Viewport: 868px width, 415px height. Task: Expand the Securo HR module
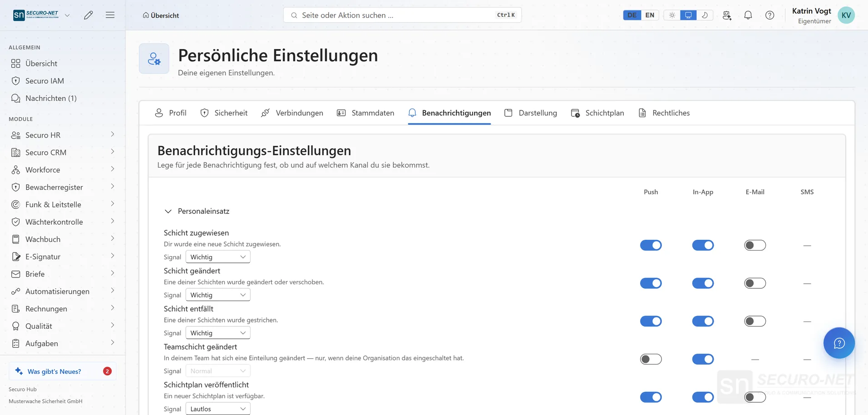(63, 135)
